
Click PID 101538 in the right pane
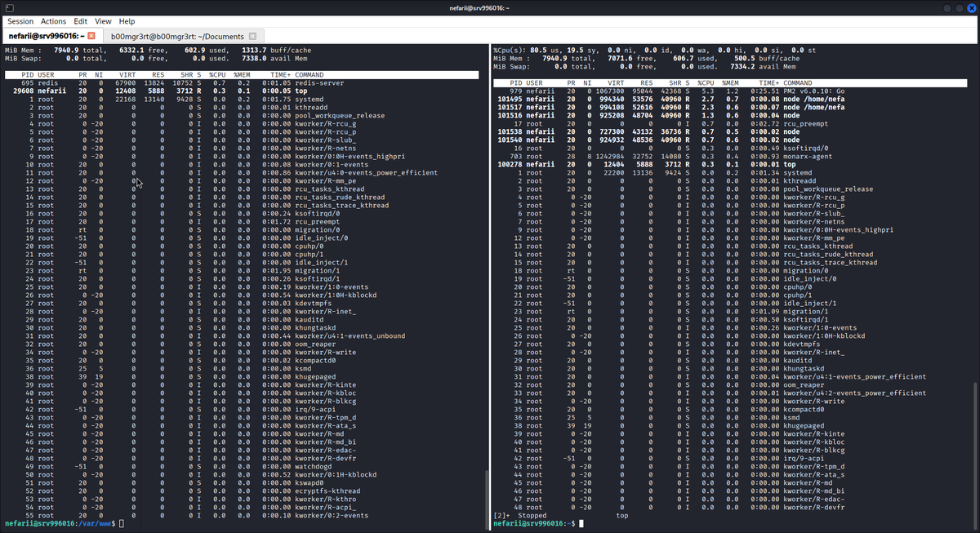(x=509, y=132)
